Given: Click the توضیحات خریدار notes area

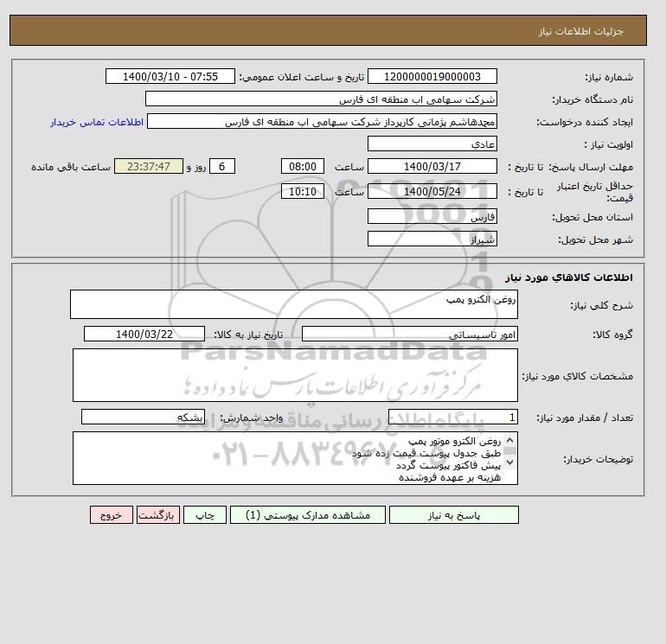Looking at the screenshot, I should point(295,458).
